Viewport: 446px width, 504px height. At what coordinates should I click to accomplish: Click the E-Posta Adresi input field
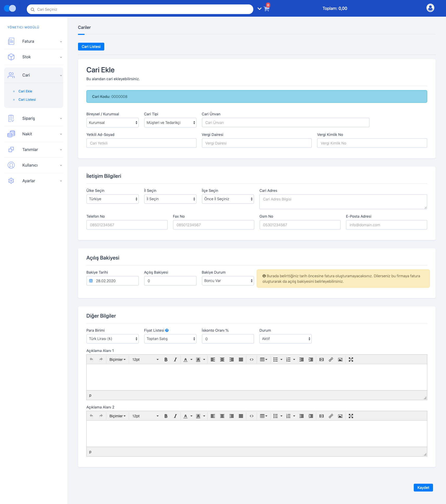386,225
